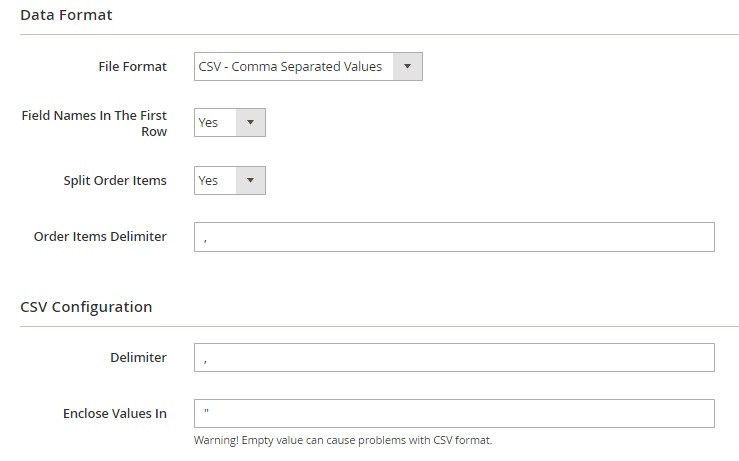
Task: Open the Split Order Items Yes selector
Action: (215, 181)
